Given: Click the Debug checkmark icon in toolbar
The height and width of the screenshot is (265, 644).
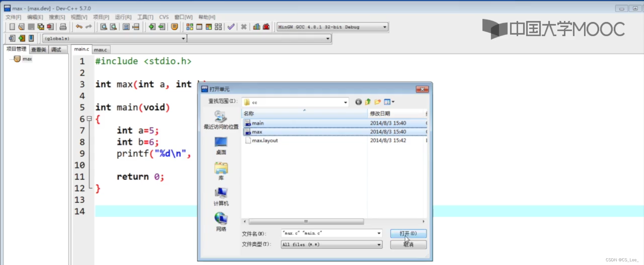Looking at the screenshot, I should (x=231, y=27).
